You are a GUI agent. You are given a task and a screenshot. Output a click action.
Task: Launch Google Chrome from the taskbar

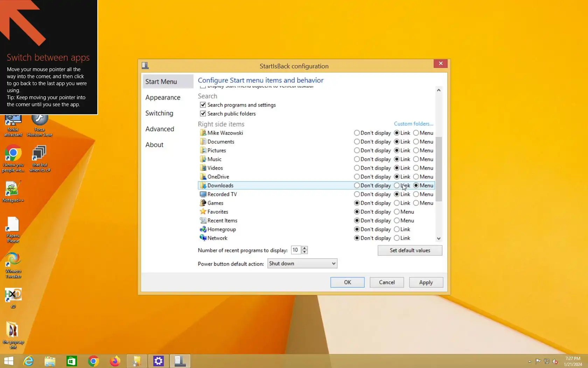[x=93, y=361]
